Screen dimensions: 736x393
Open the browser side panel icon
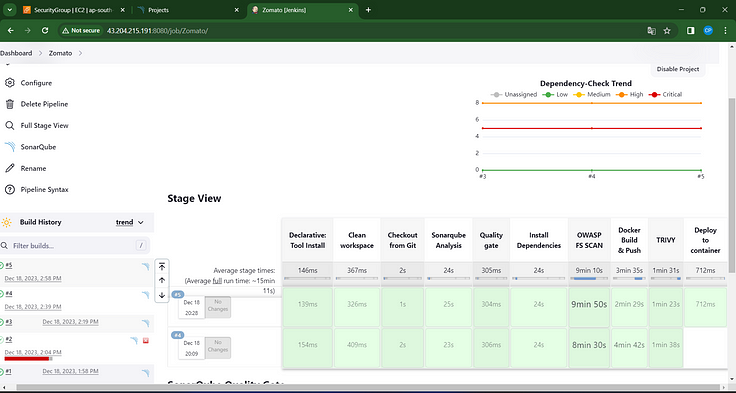click(x=690, y=31)
